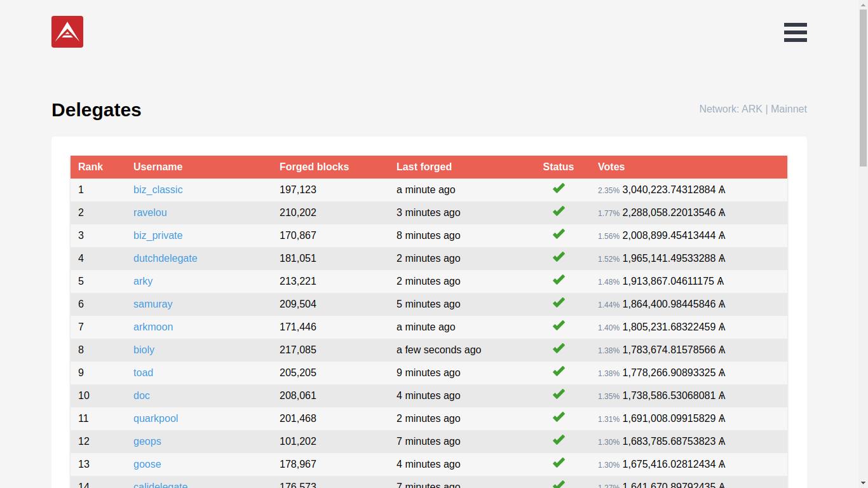Click the red ARK logo icon

coord(67,32)
